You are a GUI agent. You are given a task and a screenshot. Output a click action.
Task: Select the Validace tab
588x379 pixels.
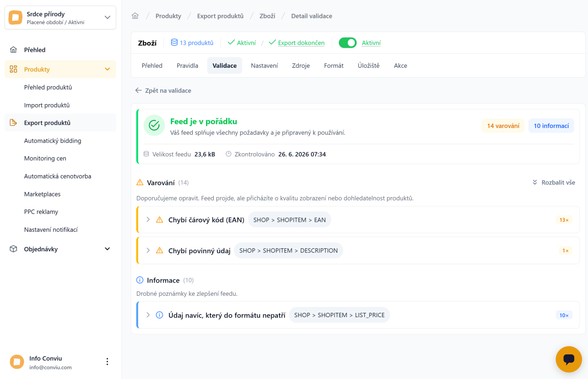[x=225, y=65]
